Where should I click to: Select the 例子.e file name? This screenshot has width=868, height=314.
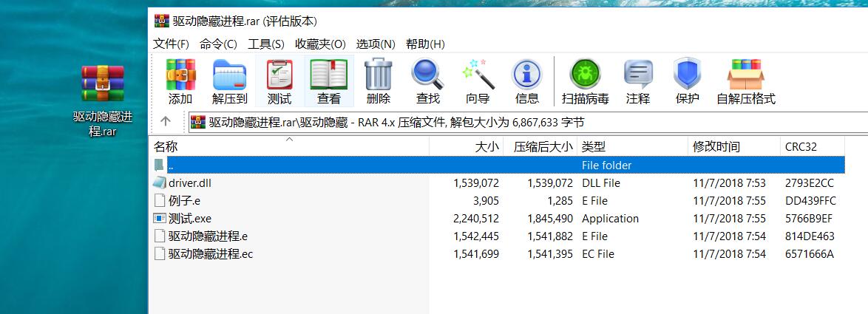(184, 201)
